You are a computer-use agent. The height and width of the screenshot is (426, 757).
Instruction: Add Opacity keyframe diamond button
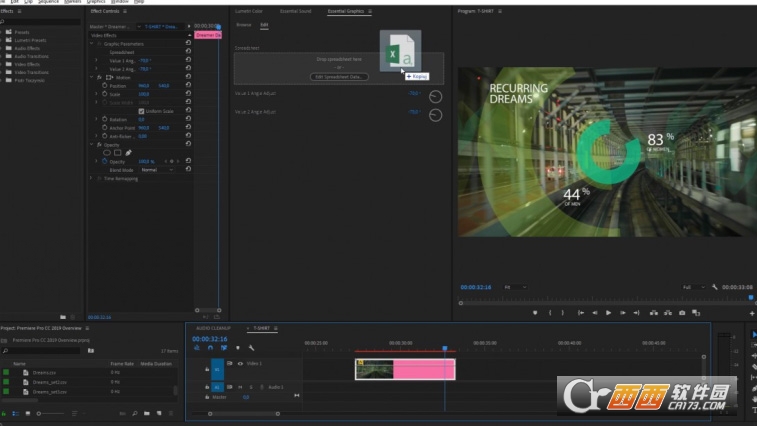(x=171, y=161)
